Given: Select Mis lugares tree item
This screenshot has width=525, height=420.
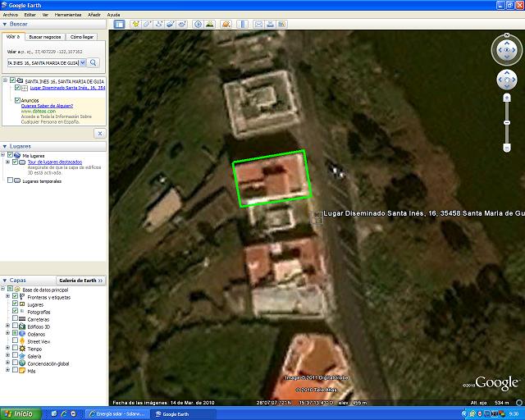Looking at the screenshot, I should (33, 156).
